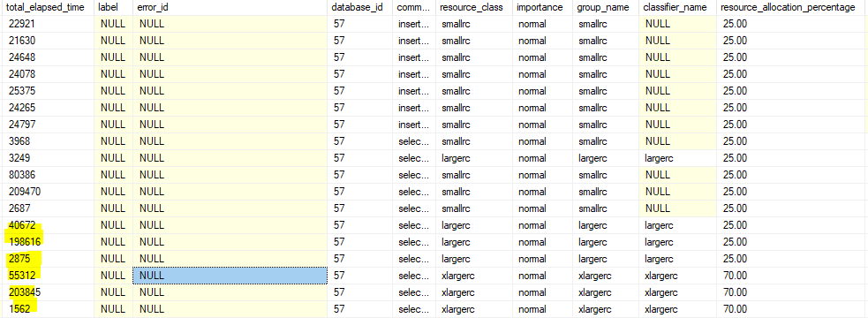Select the highlighted 198616 elapsed time cell
The image size is (868, 318).
48,242
